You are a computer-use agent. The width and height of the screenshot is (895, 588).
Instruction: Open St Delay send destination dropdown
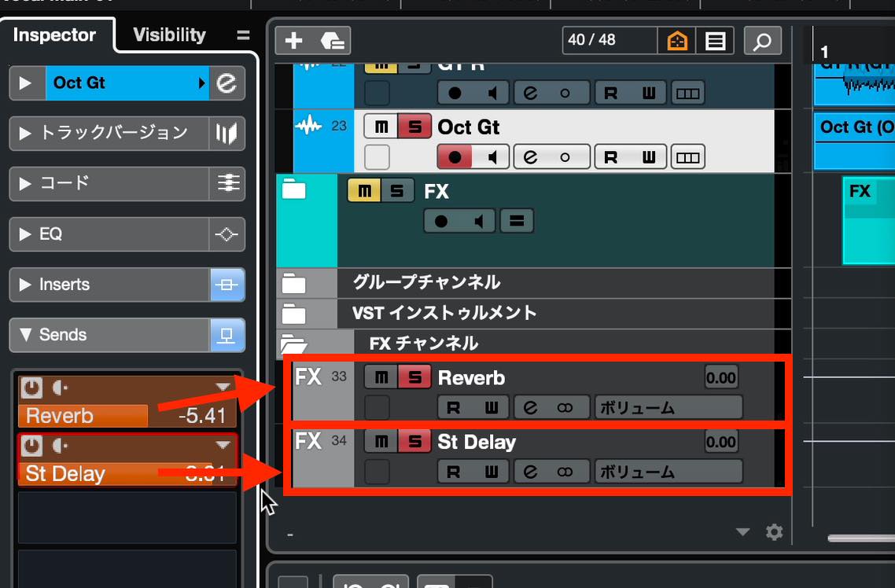coord(223,445)
